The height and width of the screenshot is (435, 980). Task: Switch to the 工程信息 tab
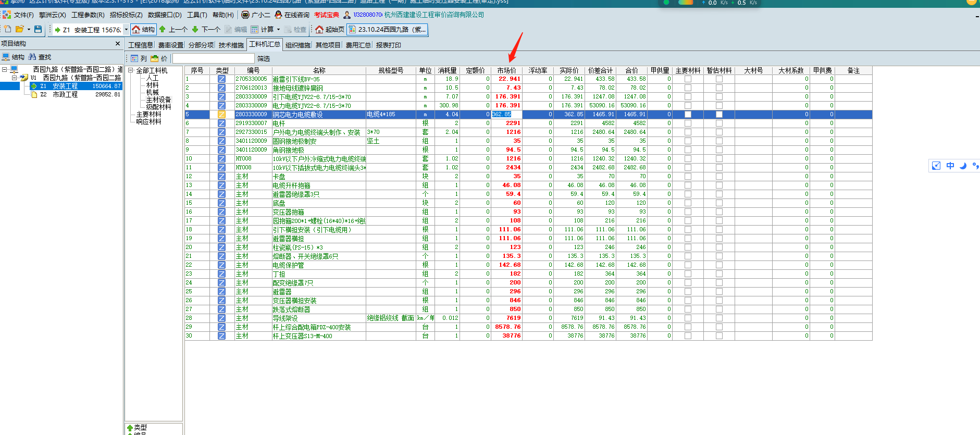[x=141, y=45]
